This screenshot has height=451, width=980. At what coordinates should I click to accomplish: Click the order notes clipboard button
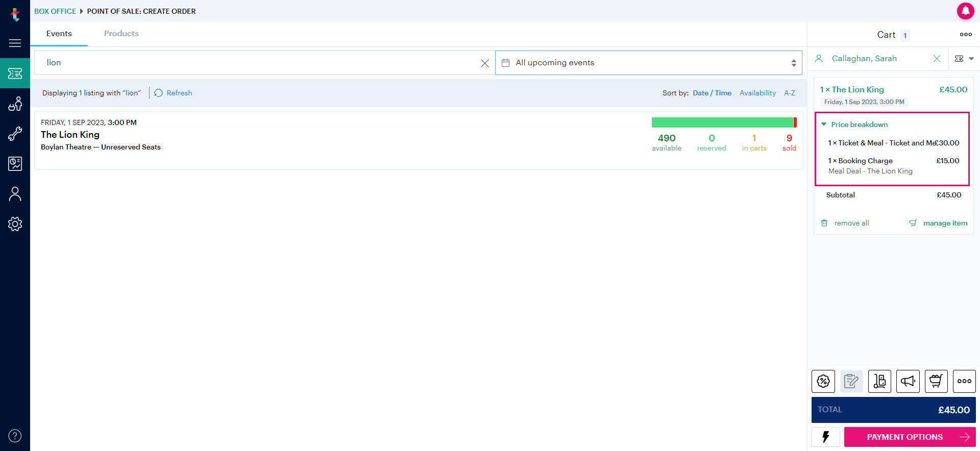[851, 381]
